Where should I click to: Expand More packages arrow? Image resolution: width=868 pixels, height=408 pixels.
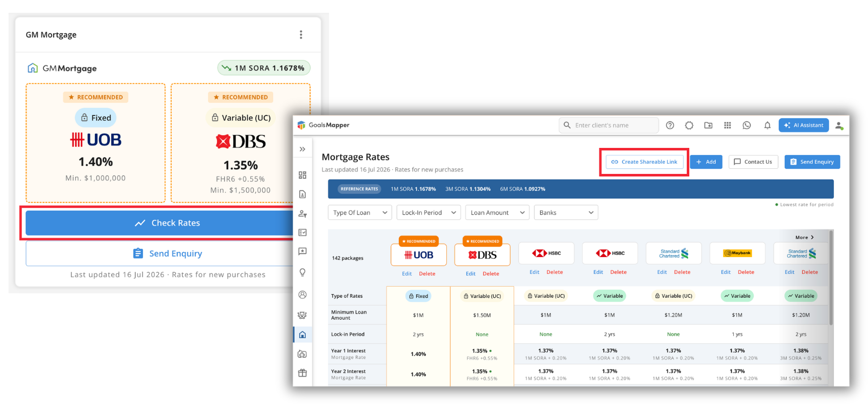[805, 238]
